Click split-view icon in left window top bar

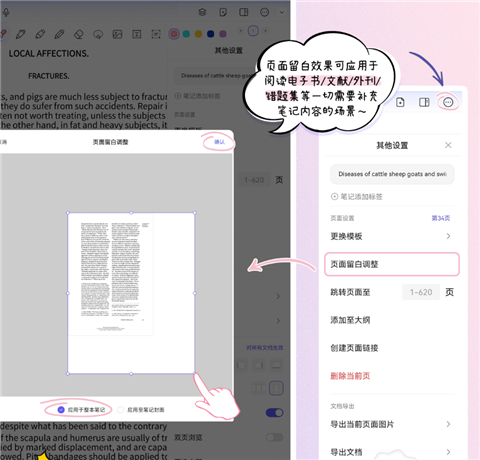tap(244, 12)
